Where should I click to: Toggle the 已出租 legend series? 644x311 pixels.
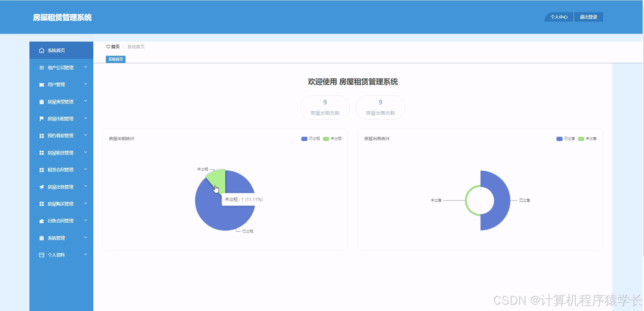pyautogui.click(x=310, y=139)
